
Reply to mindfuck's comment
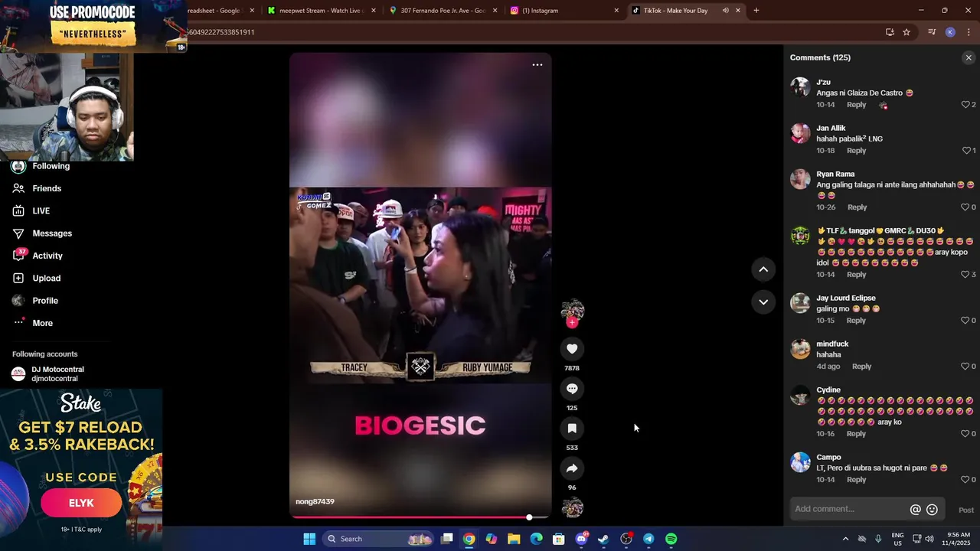(862, 367)
